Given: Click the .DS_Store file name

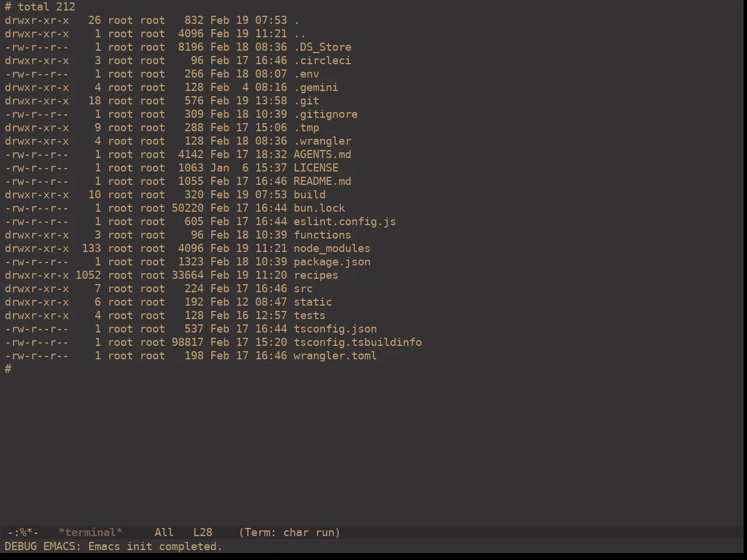Looking at the screenshot, I should [x=322, y=47].
